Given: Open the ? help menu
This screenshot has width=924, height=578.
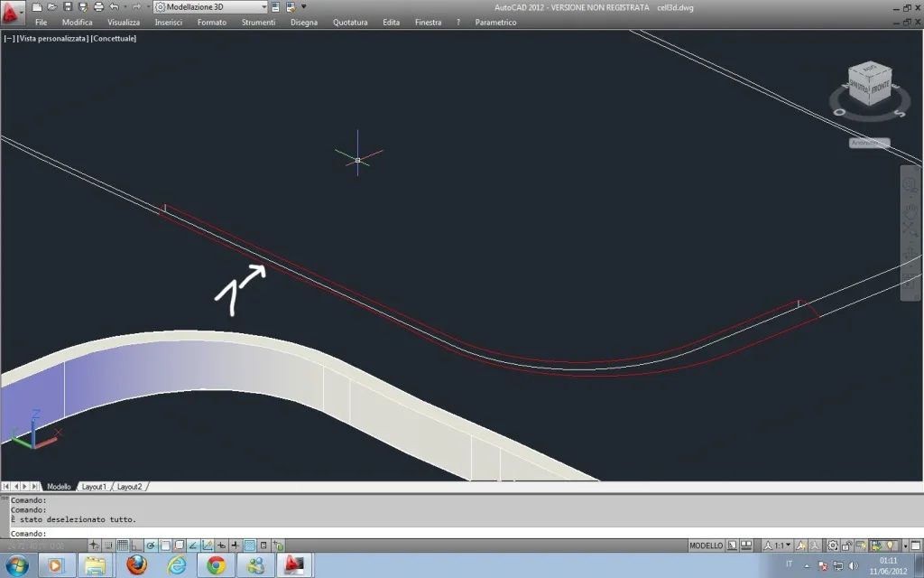Looking at the screenshot, I should (x=458, y=23).
